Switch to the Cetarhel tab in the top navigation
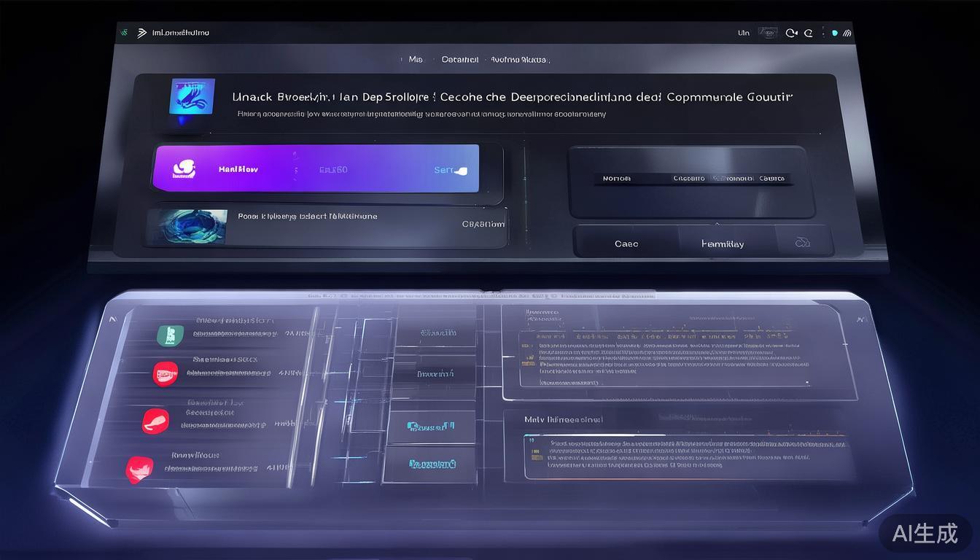The height and width of the screenshot is (560, 980). 460,60
